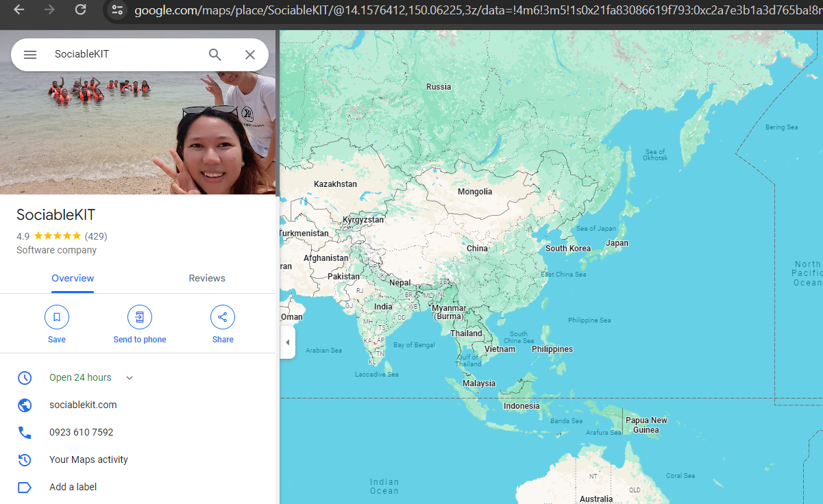Click the Australia label on map
The image size is (823, 504).
click(x=596, y=499)
